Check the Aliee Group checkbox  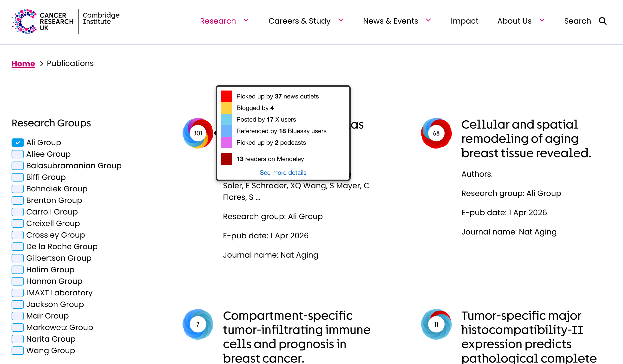[x=18, y=154]
